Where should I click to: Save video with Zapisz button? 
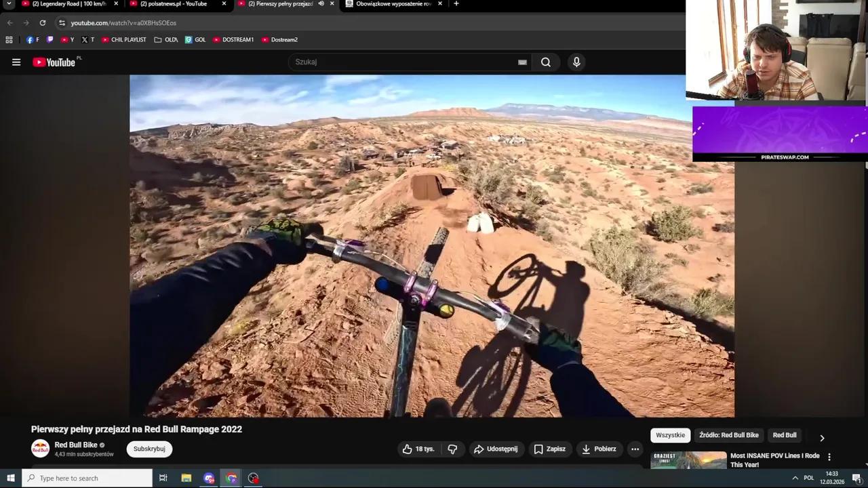click(549, 449)
